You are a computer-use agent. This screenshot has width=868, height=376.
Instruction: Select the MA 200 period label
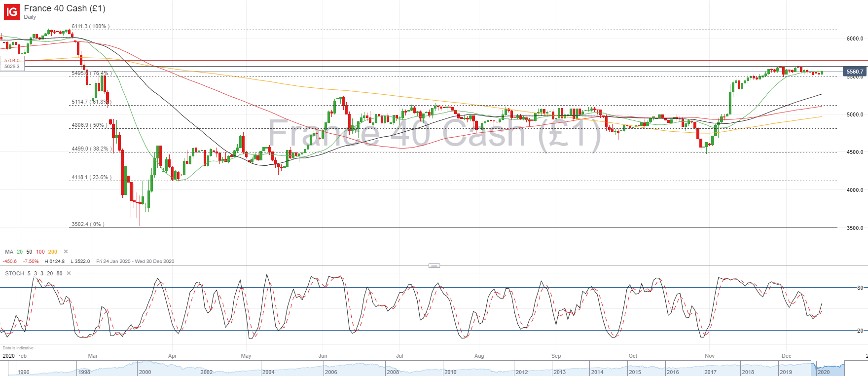tap(53, 252)
